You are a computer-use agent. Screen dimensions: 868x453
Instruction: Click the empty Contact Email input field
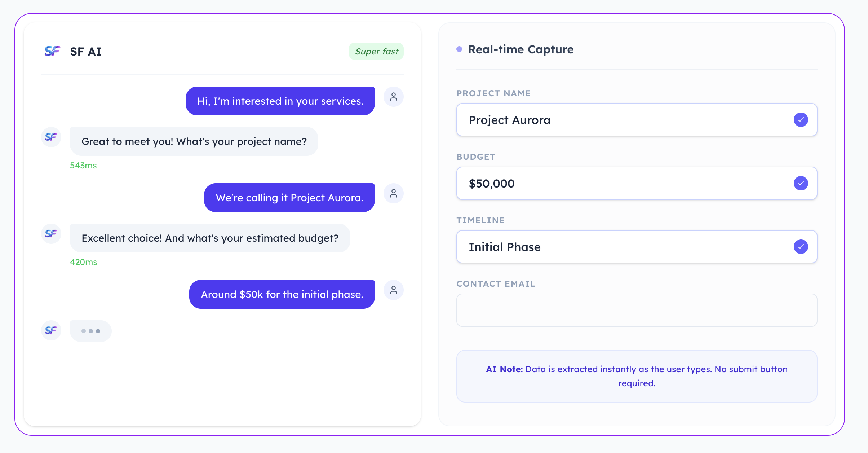coord(637,310)
